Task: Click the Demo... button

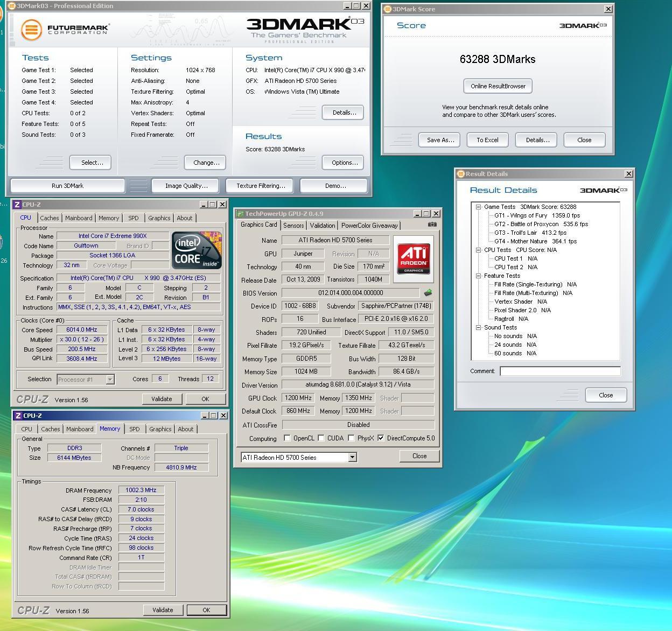Action: click(x=335, y=186)
